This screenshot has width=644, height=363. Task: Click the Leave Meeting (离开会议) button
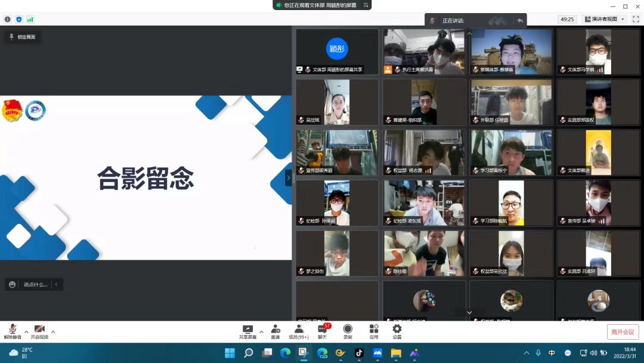623,332
